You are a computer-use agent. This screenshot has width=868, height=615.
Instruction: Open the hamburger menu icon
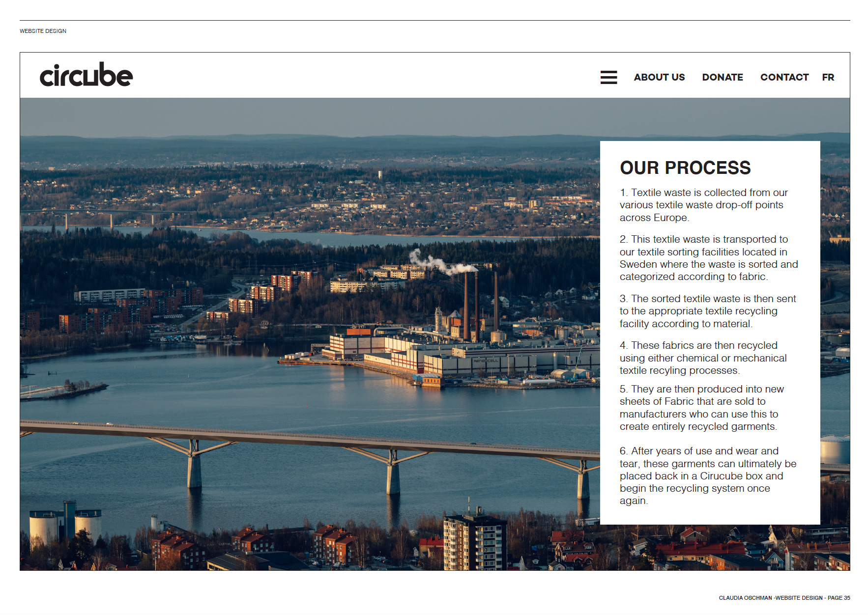[608, 77]
